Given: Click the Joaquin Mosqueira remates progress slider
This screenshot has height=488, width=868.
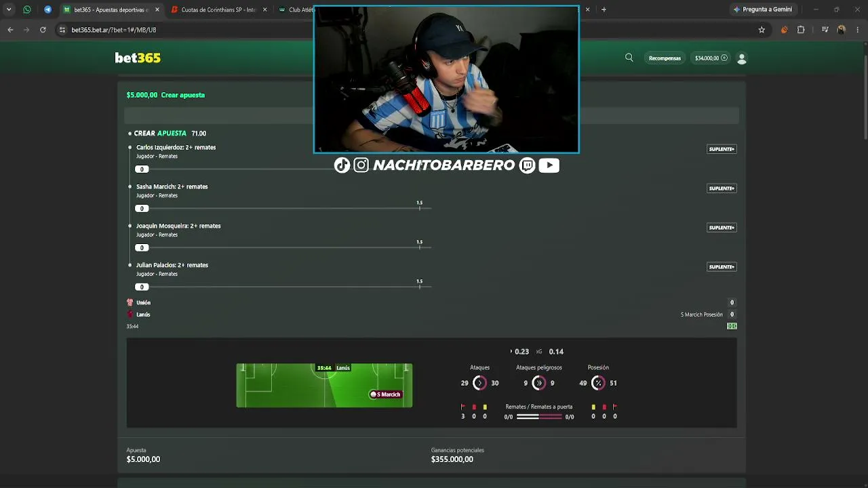Looking at the screenshot, I should click(x=283, y=247).
